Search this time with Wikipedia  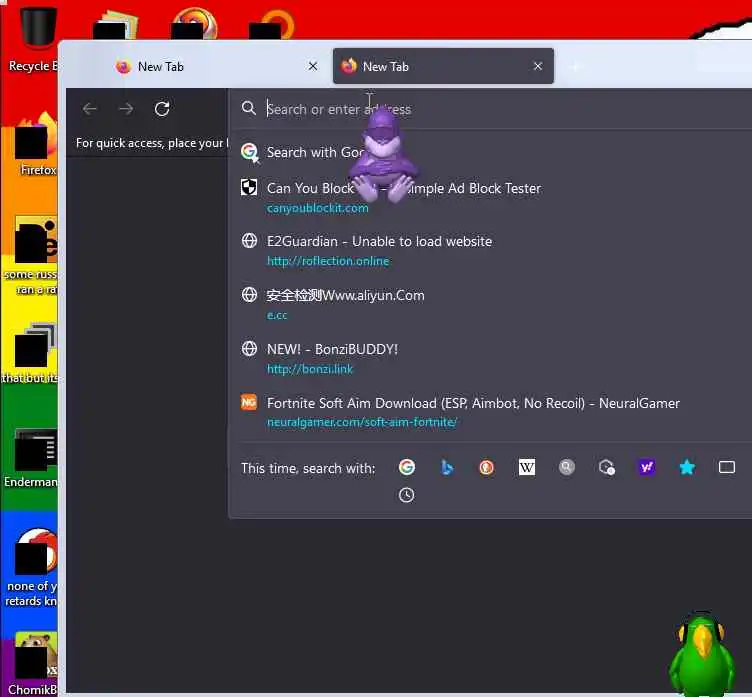[527, 467]
